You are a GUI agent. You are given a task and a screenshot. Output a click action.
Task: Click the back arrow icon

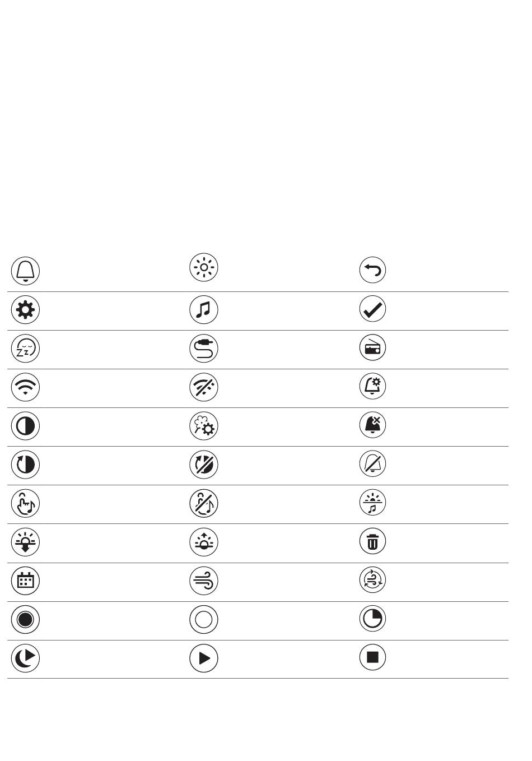click(372, 271)
